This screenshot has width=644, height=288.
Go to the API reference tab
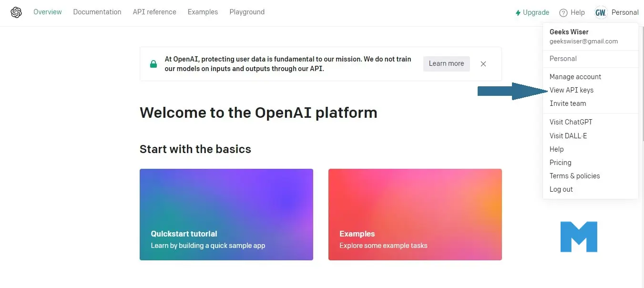tap(154, 12)
